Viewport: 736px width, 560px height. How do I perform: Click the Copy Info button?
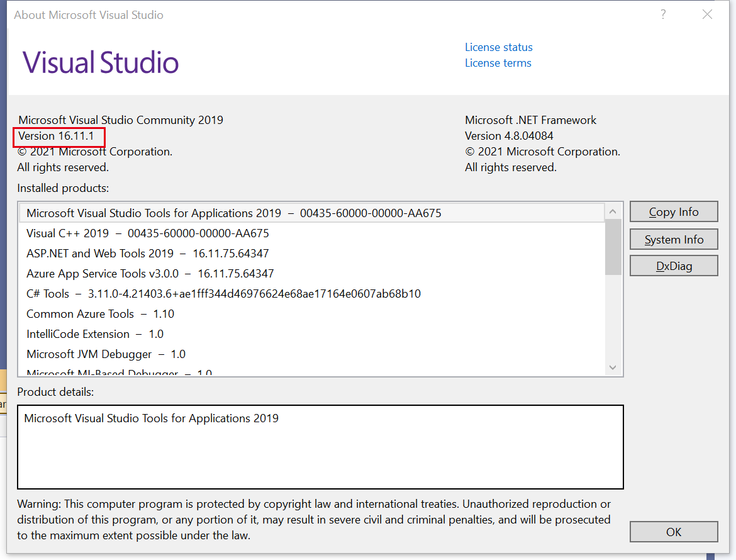tap(674, 211)
